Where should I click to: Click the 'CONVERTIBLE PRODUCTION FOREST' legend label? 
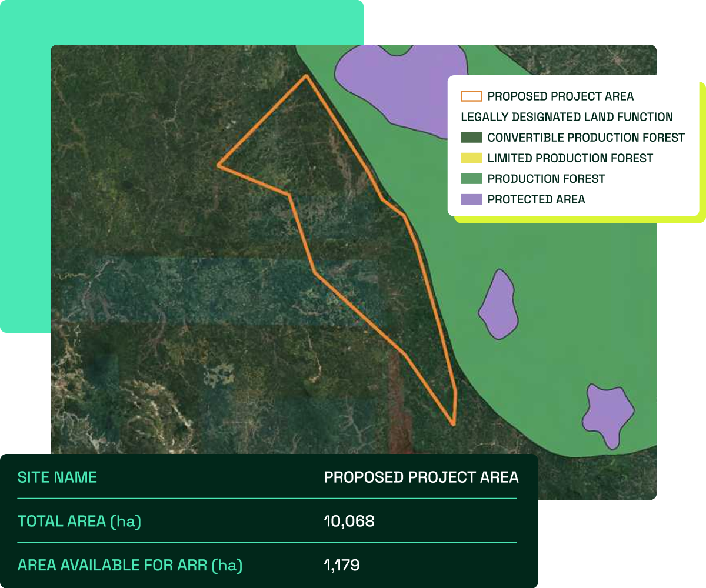[x=587, y=138]
